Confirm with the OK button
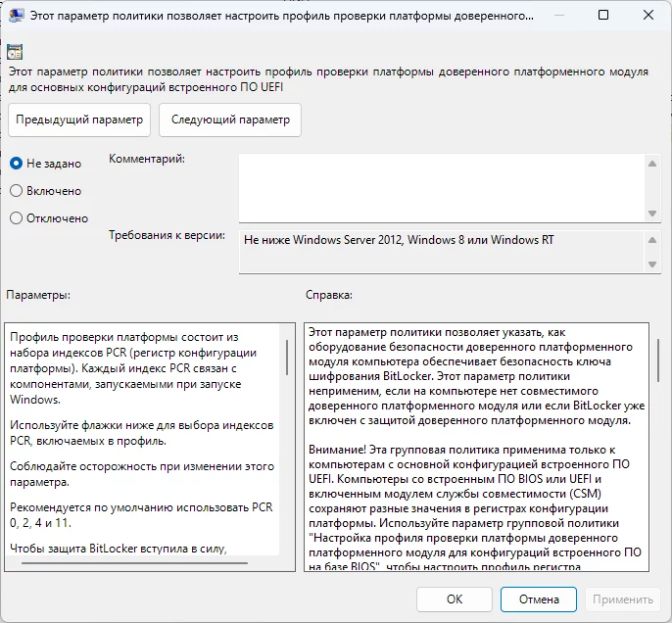Screen dimensions: 672x623 (454, 599)
